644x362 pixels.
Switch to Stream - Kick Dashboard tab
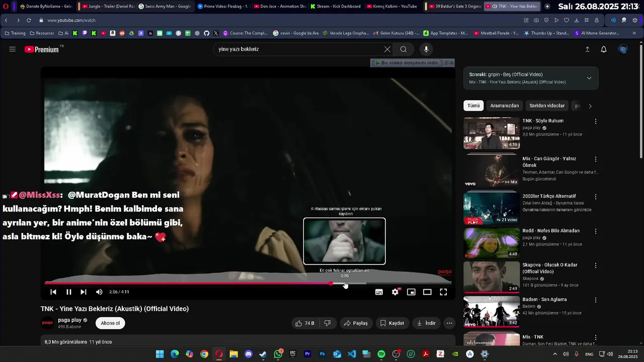tap(336, 7)
